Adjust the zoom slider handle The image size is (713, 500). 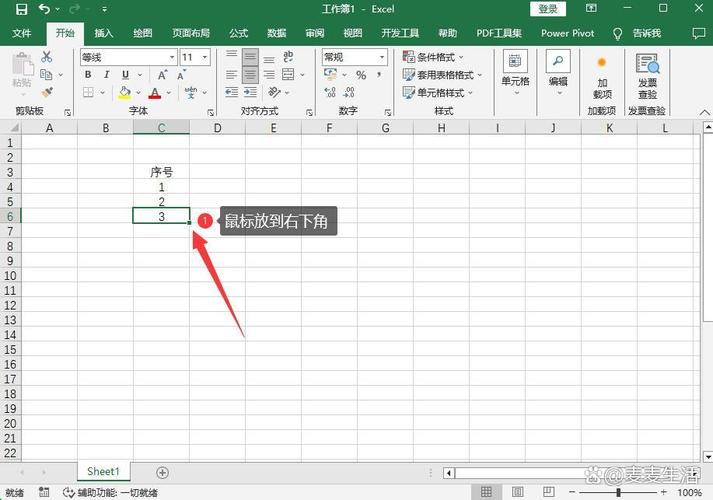pyautogui.click(x=618, y=492)
